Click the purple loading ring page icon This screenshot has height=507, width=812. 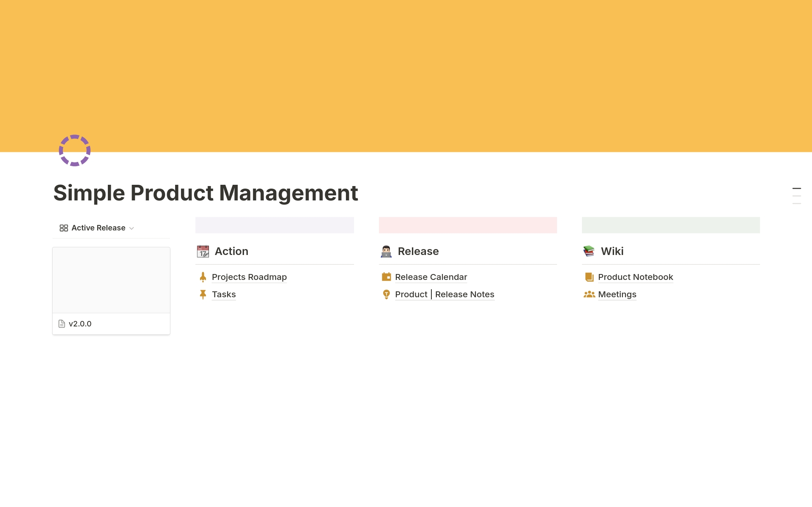[74, 150]
